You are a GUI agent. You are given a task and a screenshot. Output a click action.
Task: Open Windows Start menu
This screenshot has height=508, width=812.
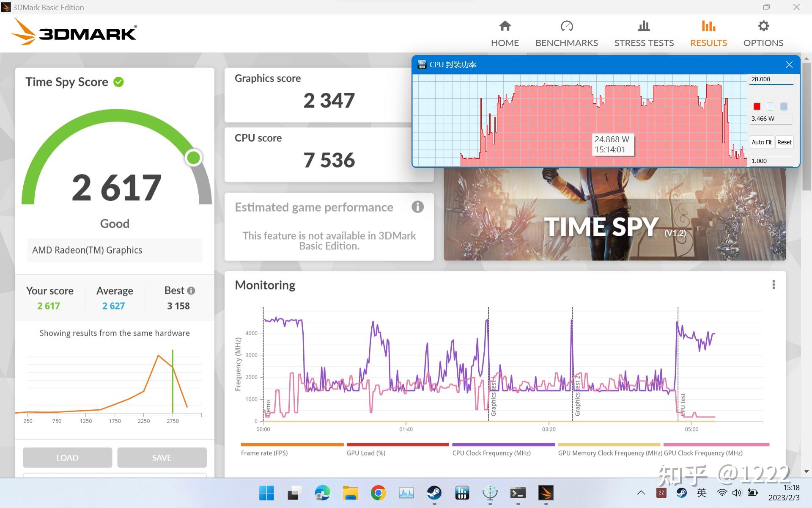266,493
